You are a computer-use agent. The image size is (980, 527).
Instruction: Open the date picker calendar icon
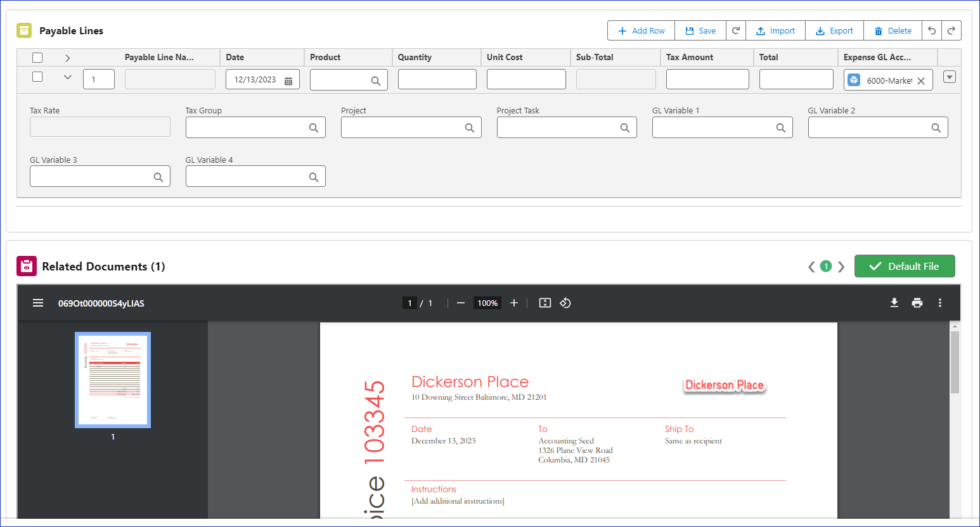[288, 80]
